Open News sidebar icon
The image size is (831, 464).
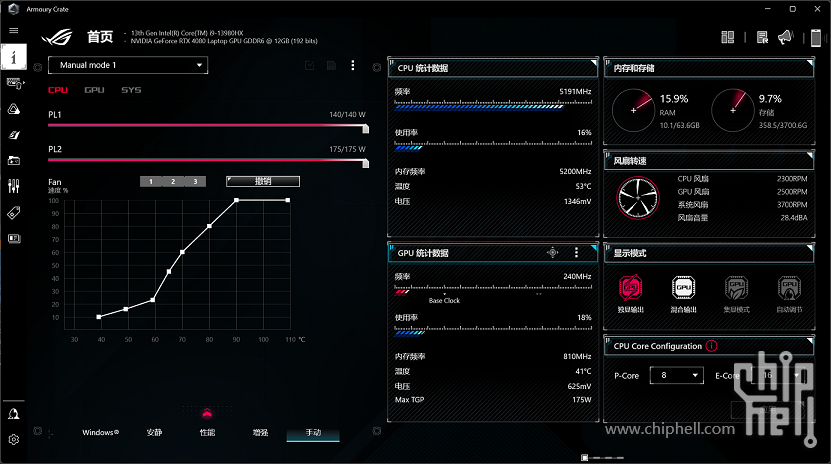click(14, 238)
